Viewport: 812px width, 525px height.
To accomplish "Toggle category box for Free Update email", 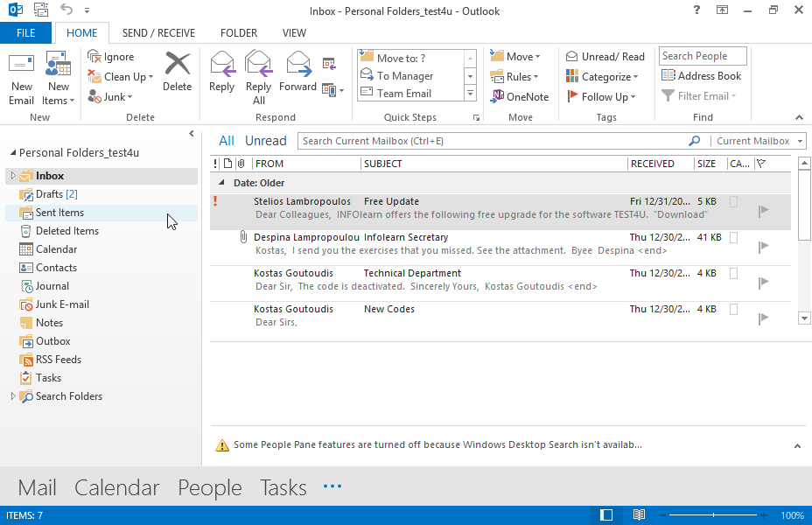I will point(734,202).
